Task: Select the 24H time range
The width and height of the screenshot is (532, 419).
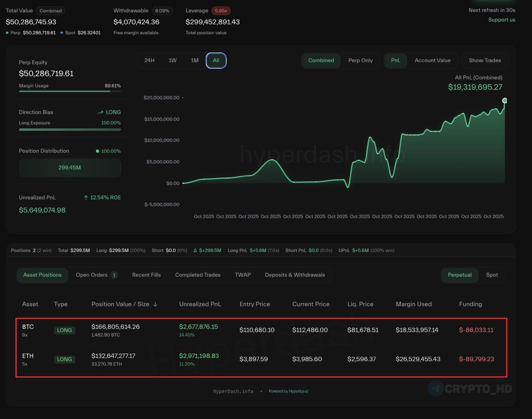Action: 149,60
